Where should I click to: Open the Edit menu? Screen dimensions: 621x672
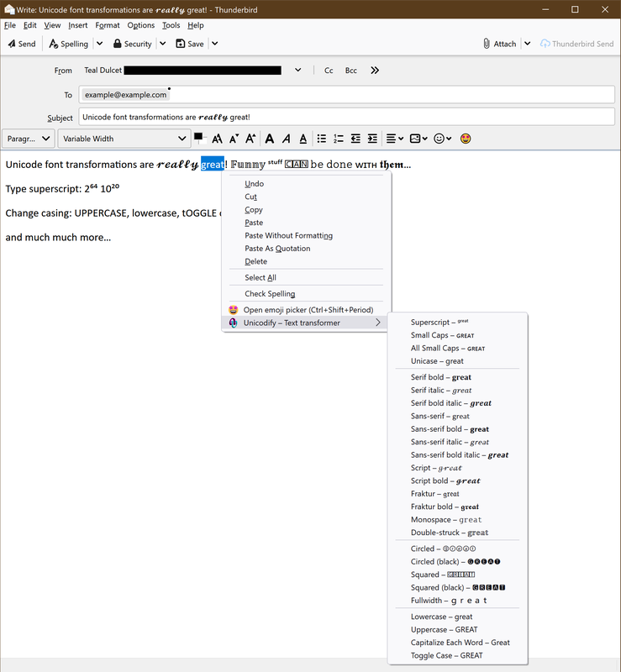coord(30,25)
